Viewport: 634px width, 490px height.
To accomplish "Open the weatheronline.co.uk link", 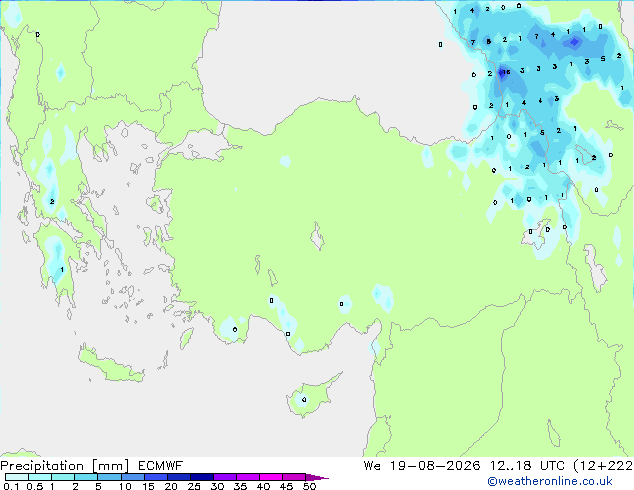I will 550,481.
